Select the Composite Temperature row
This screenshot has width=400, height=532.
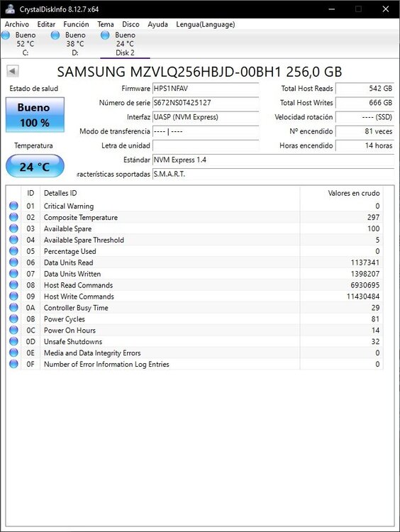point(195,217)
